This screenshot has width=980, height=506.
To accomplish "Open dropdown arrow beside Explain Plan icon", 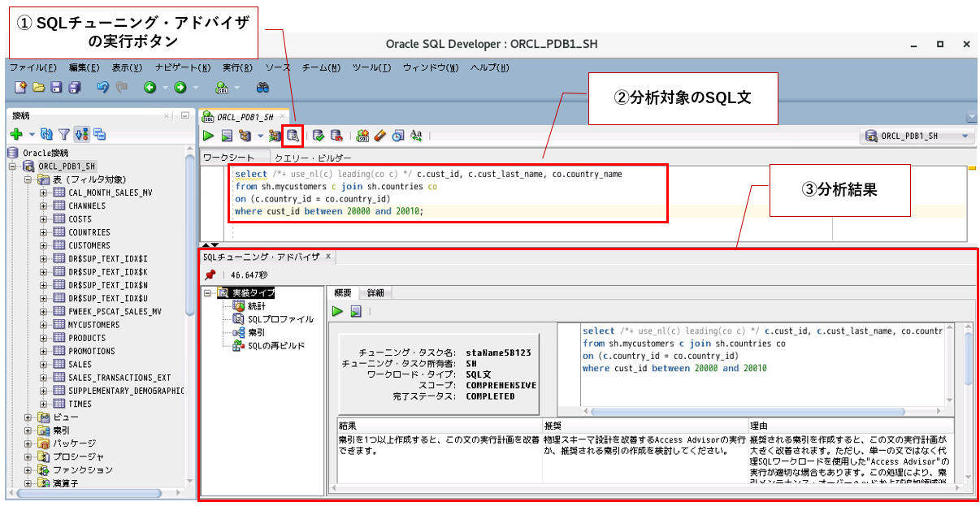I will (x=260, y=136).
